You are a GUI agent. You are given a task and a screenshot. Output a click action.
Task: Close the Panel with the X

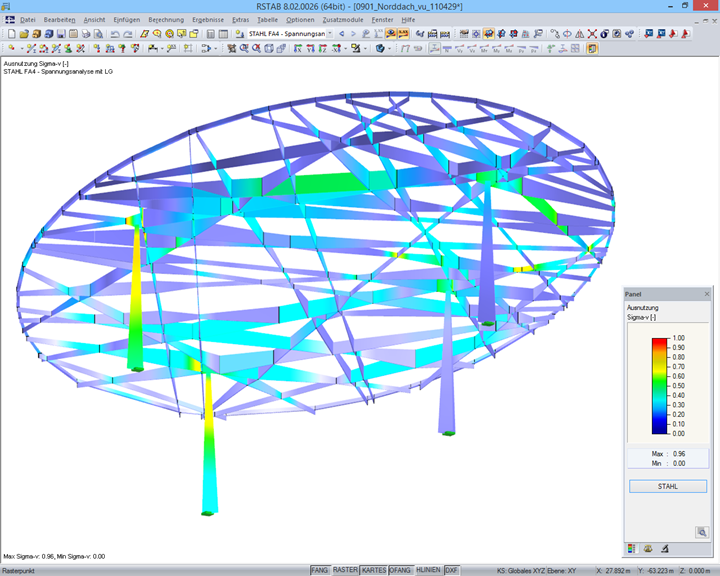707,294
